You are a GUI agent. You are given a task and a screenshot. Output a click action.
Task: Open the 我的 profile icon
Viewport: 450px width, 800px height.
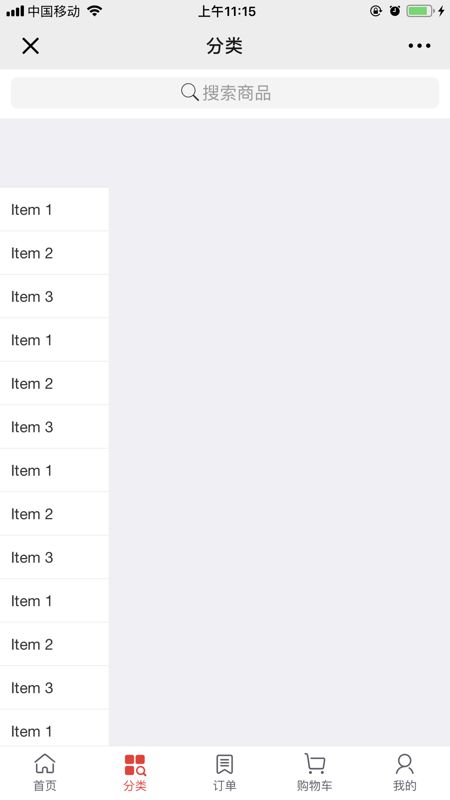click(405, 764)
